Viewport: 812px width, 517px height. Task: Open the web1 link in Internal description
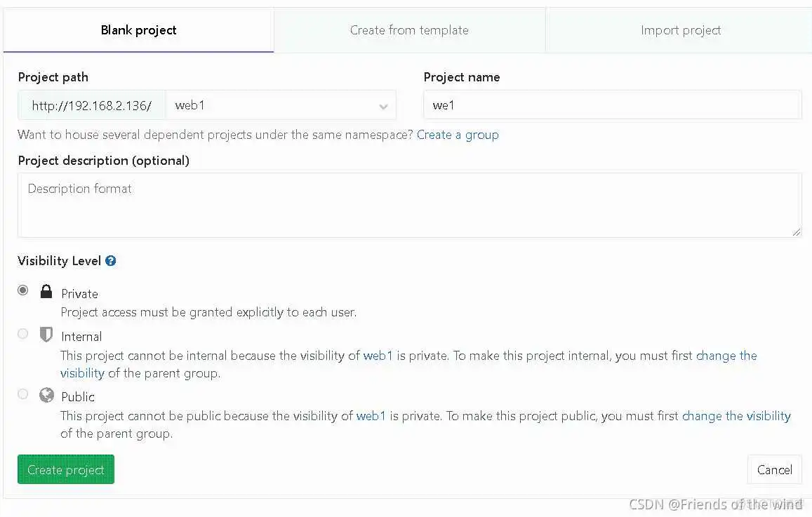378,356
